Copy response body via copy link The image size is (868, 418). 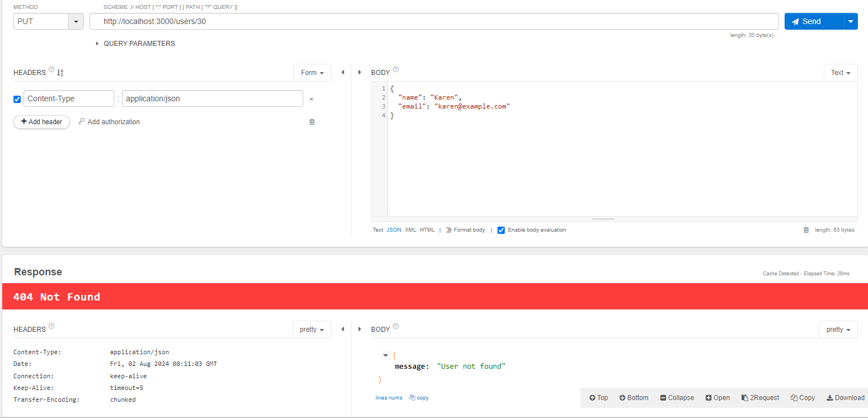tap(419, 398)
